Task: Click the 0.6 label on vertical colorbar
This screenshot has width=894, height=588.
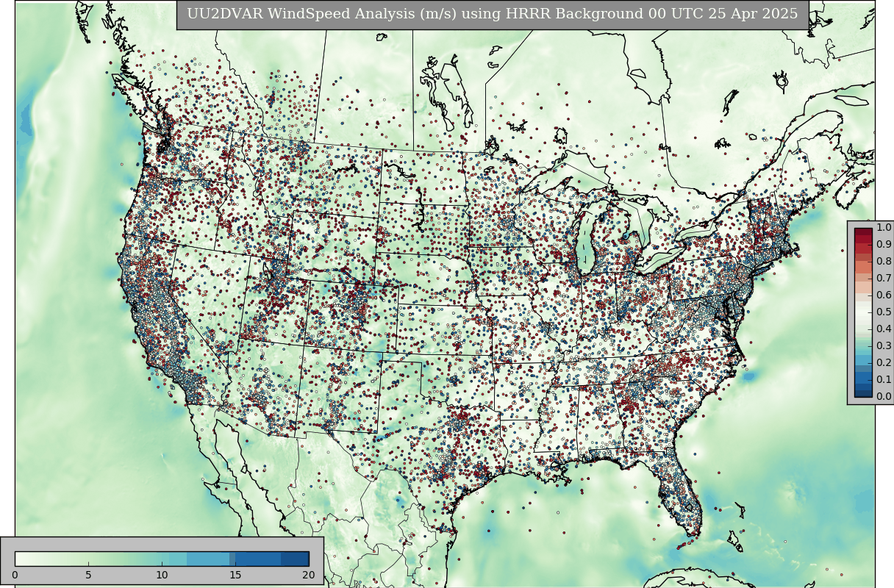Action: click(x=884, y=295)
